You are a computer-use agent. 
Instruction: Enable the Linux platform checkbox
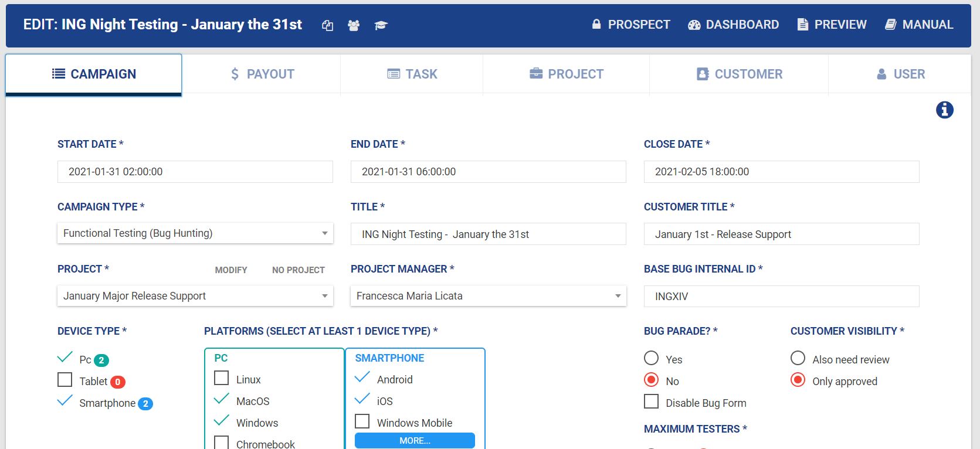[222, 378]
